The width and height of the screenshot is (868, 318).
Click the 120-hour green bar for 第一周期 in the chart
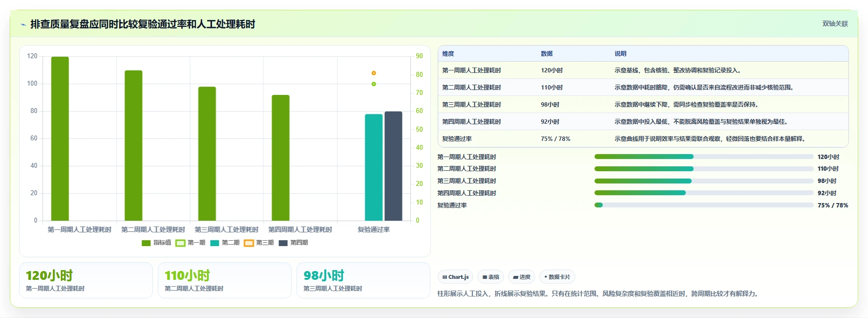60,138
